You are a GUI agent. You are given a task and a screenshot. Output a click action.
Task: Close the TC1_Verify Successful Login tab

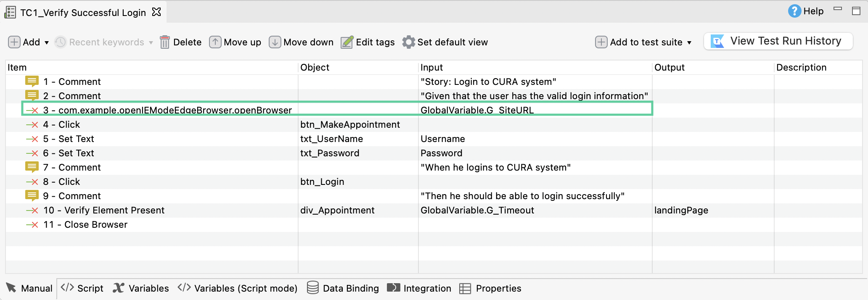(156, 12)
